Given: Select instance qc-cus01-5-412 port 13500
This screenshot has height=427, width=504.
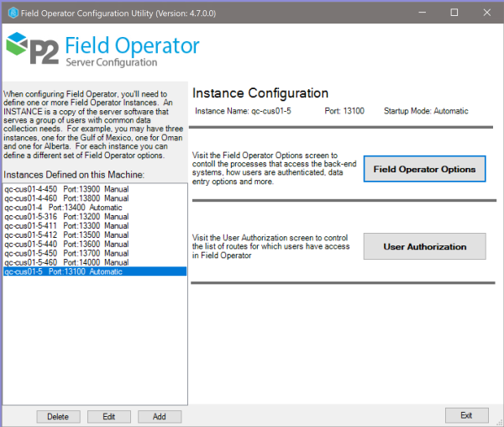Looking at the screenshot, I should point(66,235).
